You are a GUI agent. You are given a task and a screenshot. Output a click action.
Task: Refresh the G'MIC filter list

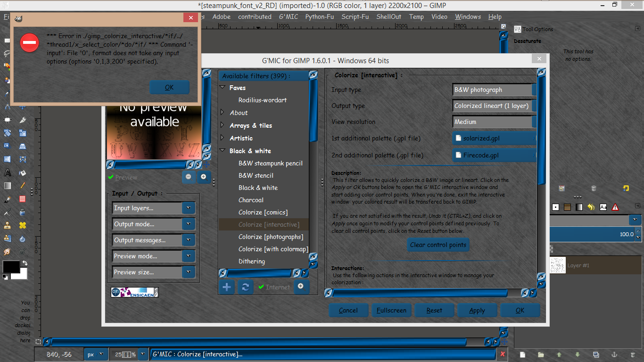tap(245, 287)
